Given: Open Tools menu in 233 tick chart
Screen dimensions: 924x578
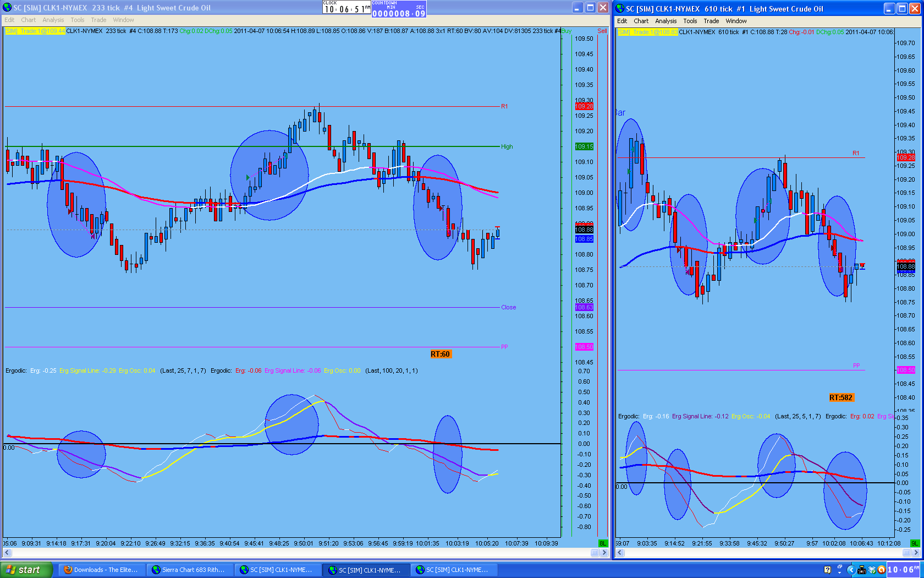Looking at the screenshot, I should point(78,20).
